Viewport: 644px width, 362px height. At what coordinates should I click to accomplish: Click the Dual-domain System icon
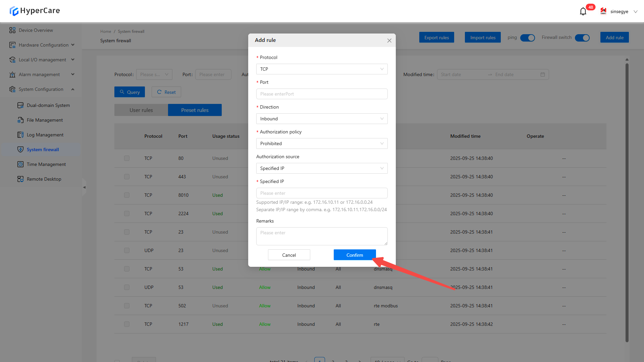click(20, 105)
